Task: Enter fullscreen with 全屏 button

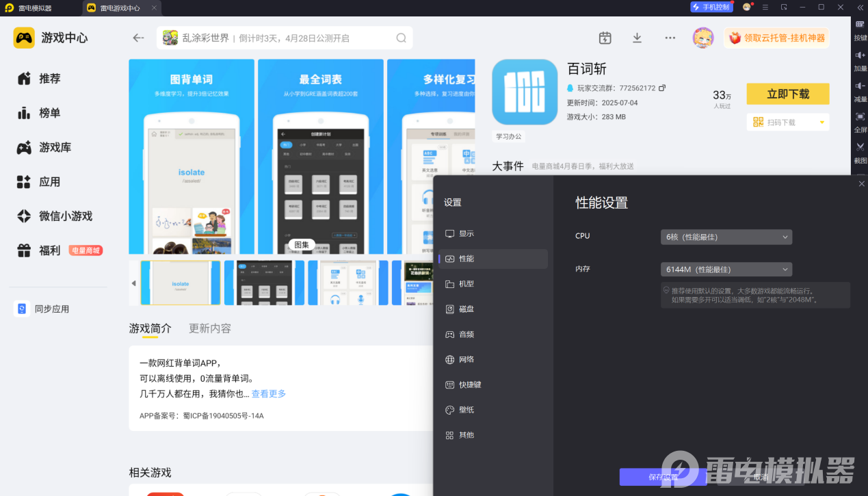Action: [860, 122]
